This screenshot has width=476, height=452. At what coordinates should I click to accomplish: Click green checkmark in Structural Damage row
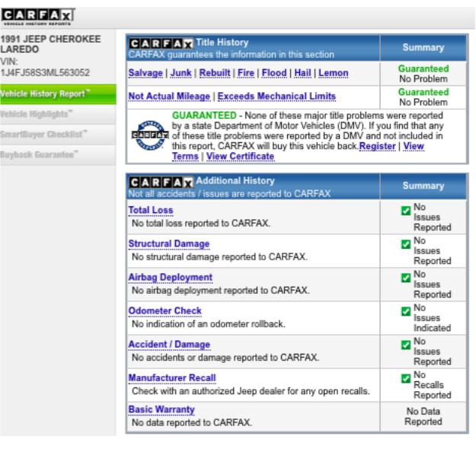(406, 244)
